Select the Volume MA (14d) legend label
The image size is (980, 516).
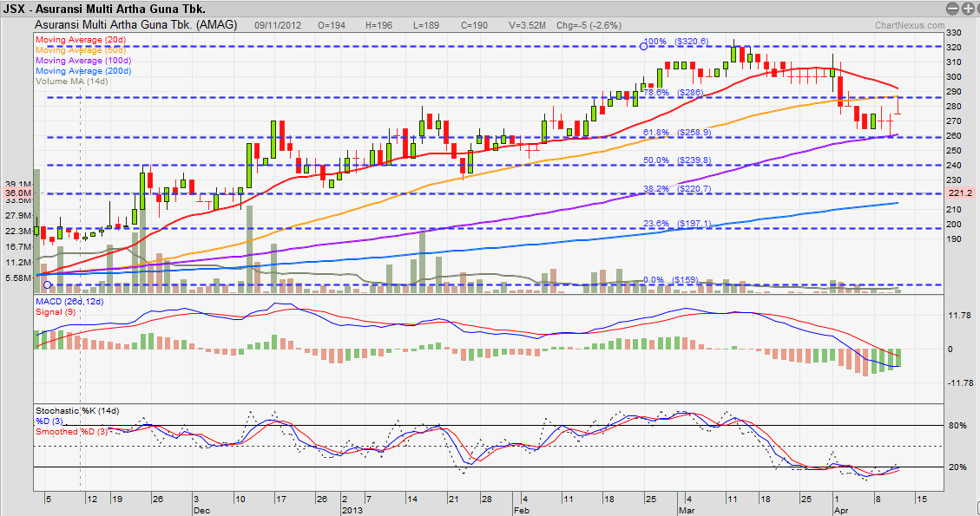pyautogui.click(x=70, y=81)
